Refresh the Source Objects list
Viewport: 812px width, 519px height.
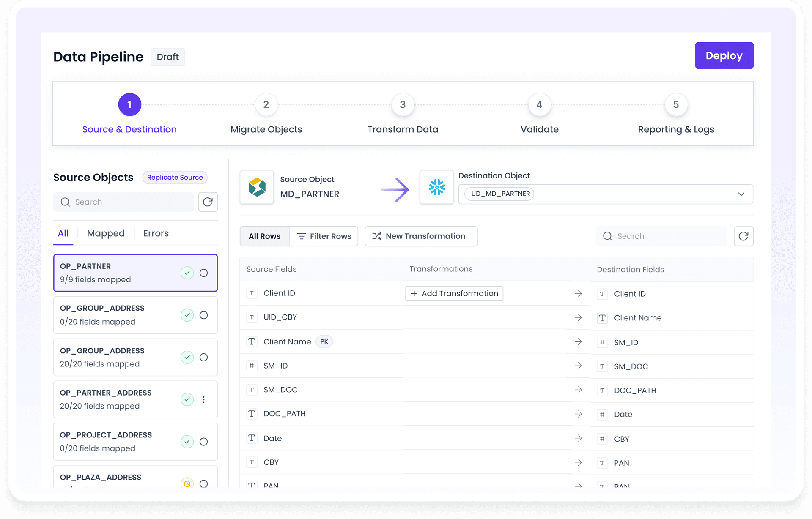pos(208,202)
